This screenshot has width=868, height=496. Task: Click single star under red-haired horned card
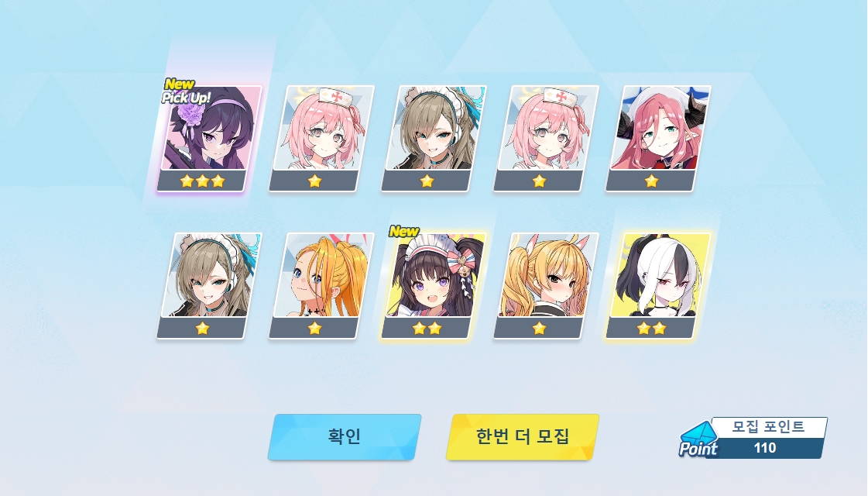click(651, 181)
